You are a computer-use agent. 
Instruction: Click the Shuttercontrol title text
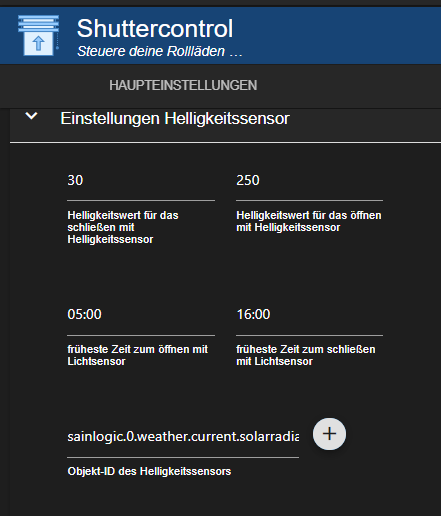coord(155,29)
